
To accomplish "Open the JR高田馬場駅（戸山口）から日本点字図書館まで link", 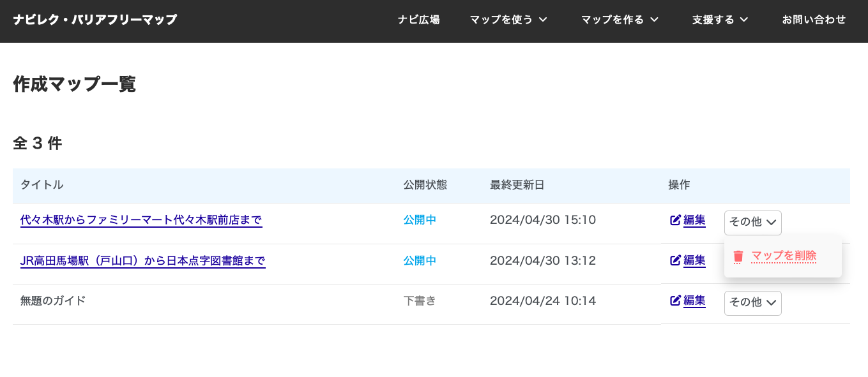I will pos(142,261).
